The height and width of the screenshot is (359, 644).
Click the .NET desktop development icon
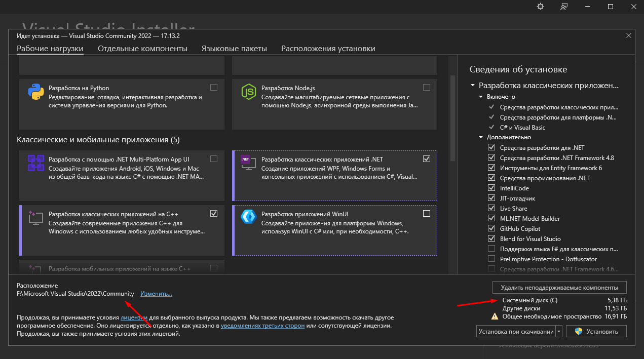(x=249, y=164)
